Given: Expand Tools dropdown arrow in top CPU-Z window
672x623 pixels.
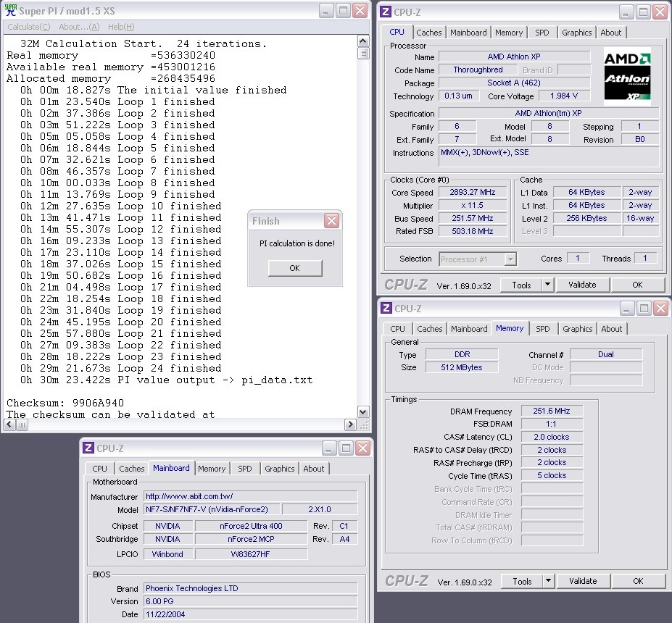Looking at the screenshot, I should point(548,285).
